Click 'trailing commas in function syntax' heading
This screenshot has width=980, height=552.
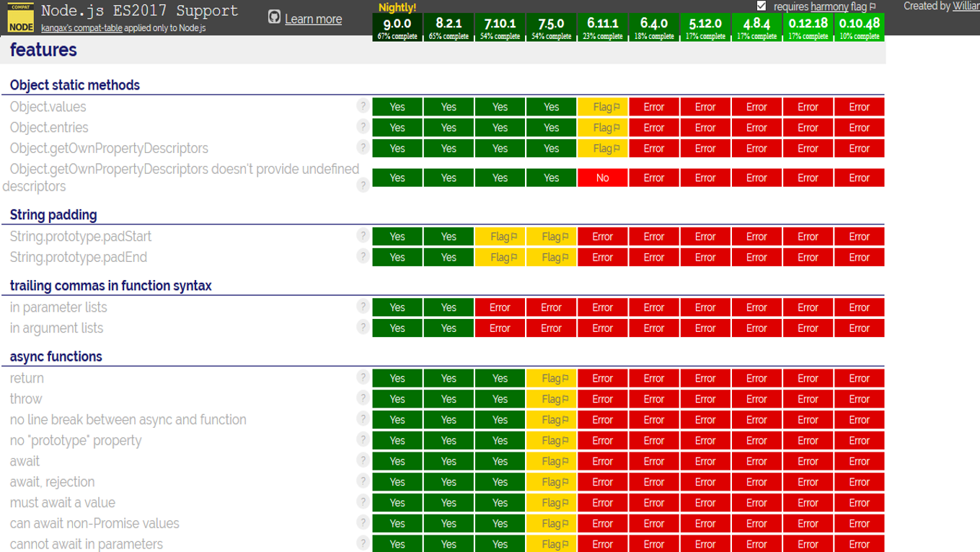point(111,286)
